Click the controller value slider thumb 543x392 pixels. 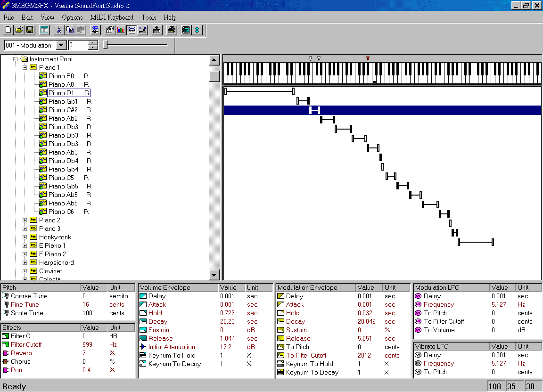click(105, 45)
